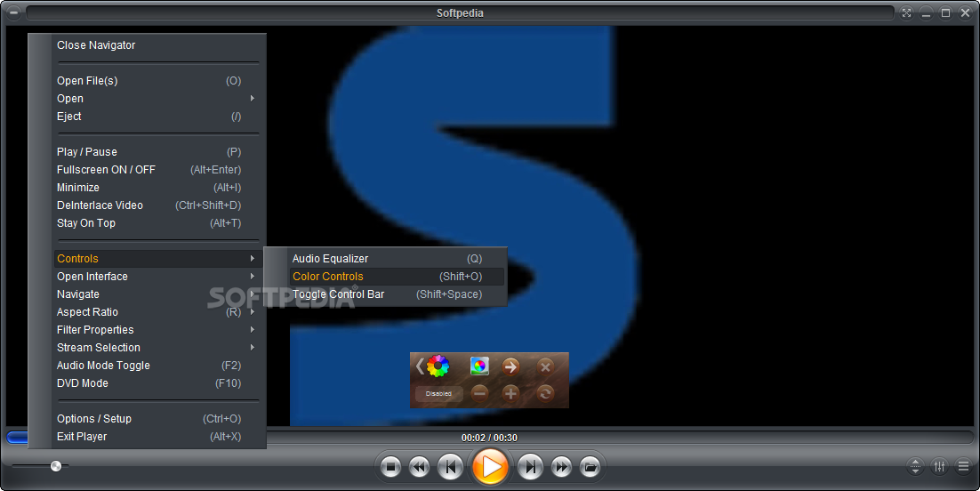Open the three-line menu icon at bottom right
The height and width of the screenshot is (491, 980).
click(x=963, y=466)
